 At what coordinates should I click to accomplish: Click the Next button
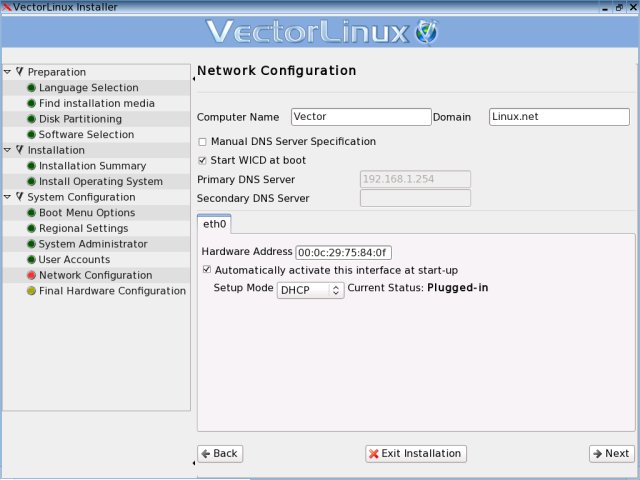611,453
